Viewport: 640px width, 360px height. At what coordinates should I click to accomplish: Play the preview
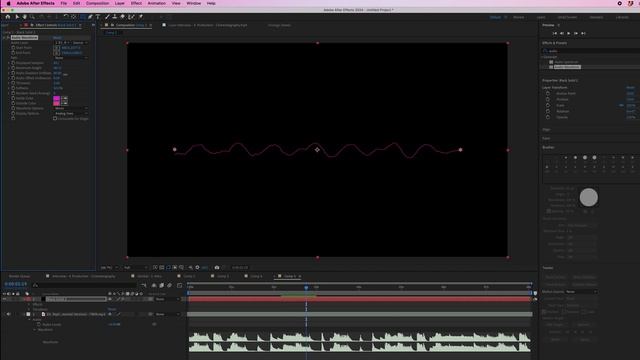[569, 33]
